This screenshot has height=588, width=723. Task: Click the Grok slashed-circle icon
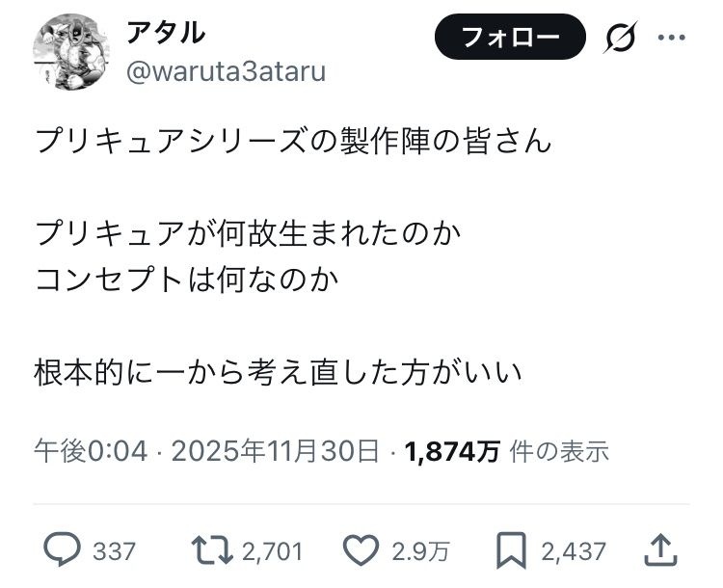point(623,40)
